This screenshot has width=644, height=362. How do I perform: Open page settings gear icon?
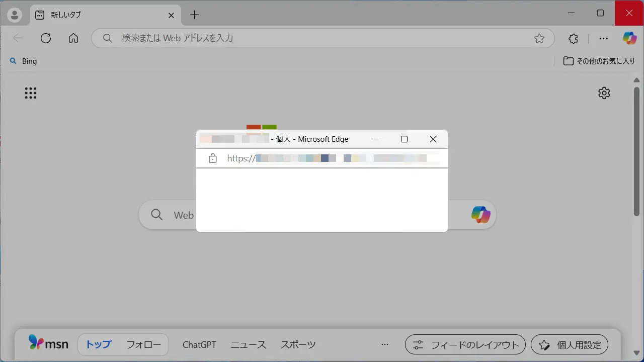click(604, 93)
